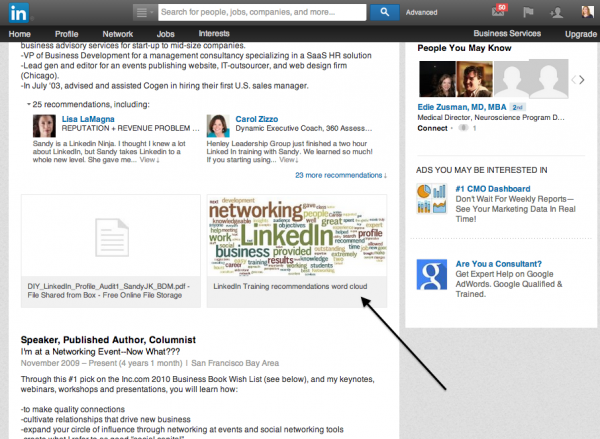The height and width of the screenshot is (439, 600).
Task: Open the #1 CMO Dashboard ad link
Action: 492,189
